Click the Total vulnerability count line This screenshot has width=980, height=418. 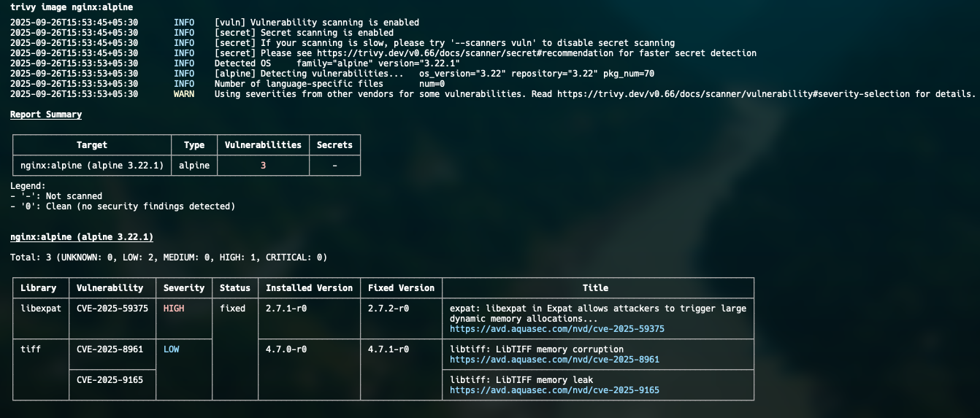click(x=169, y=258)
